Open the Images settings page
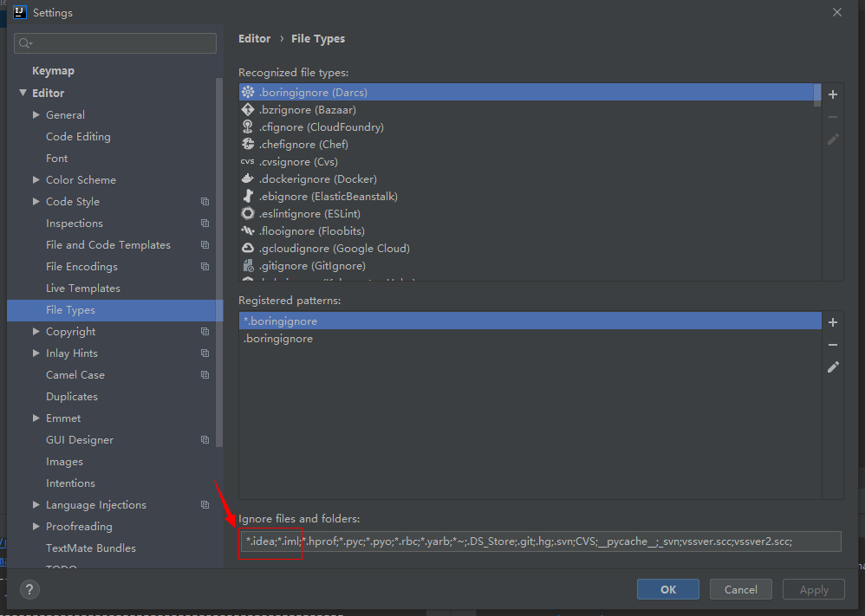Image resolution: width=865 pixels, height=616 pixels. point(64,462)
